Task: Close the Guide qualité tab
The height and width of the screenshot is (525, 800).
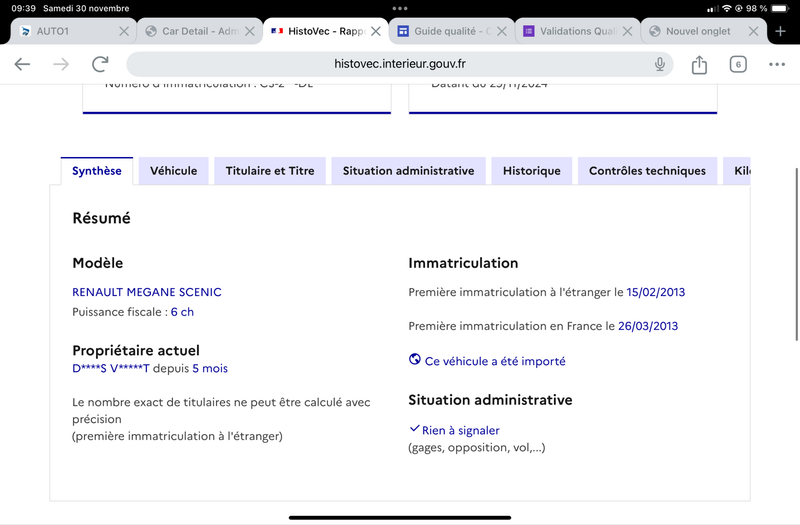Action: tap(502, 31)
